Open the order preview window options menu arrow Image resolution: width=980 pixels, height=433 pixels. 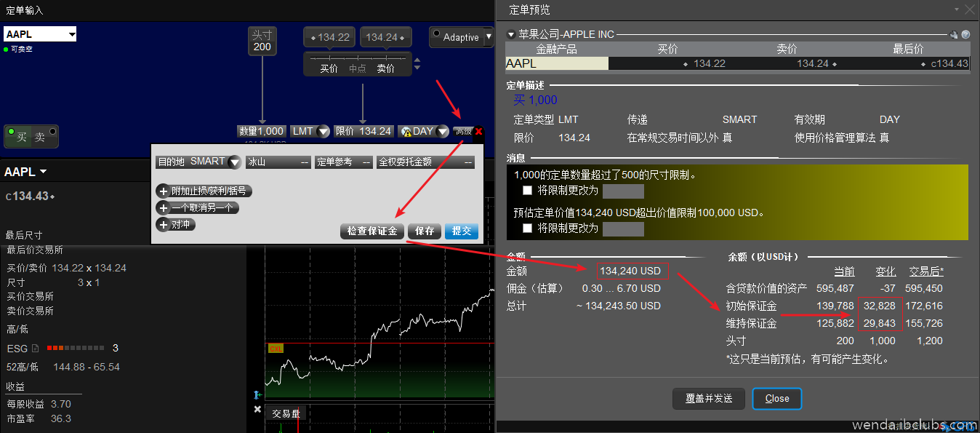[957, 9]
